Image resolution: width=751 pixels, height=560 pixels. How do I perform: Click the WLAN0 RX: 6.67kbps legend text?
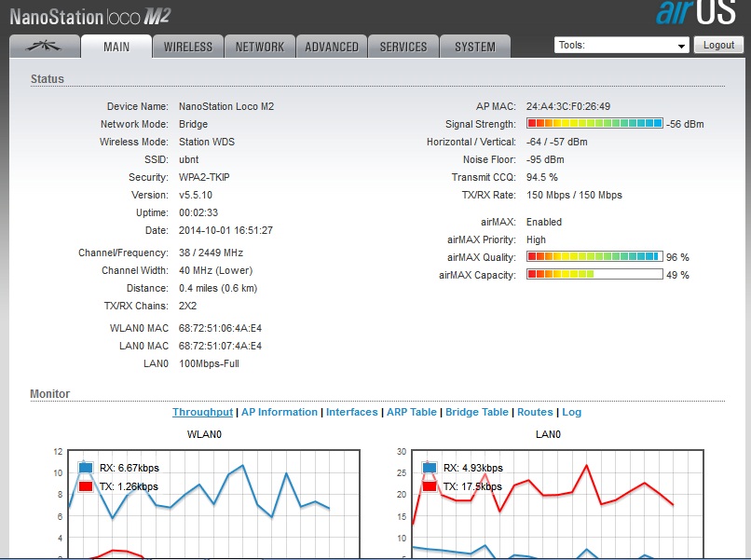pos(130,468)
